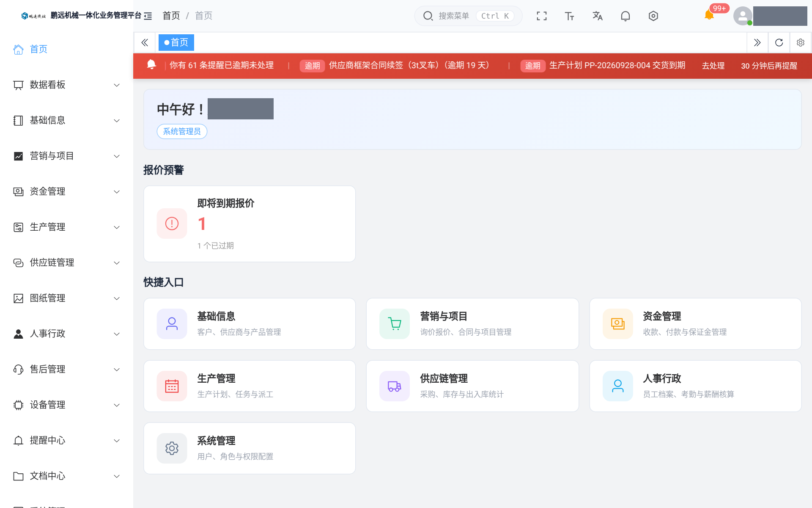Image resolution: width=812 pixels, height=508 pixels.
Task: Expand the 资金管理 sidebar menu
Action: click(66, 192)
